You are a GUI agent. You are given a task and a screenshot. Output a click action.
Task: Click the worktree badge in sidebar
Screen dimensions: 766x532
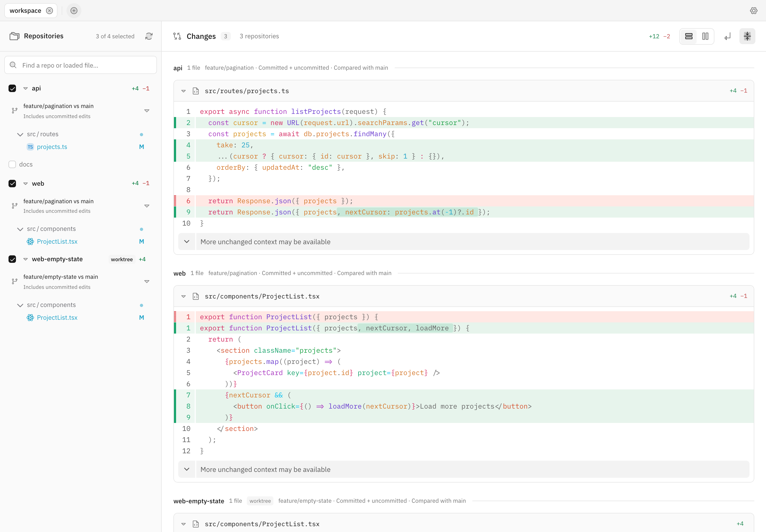tap(122, 259)
